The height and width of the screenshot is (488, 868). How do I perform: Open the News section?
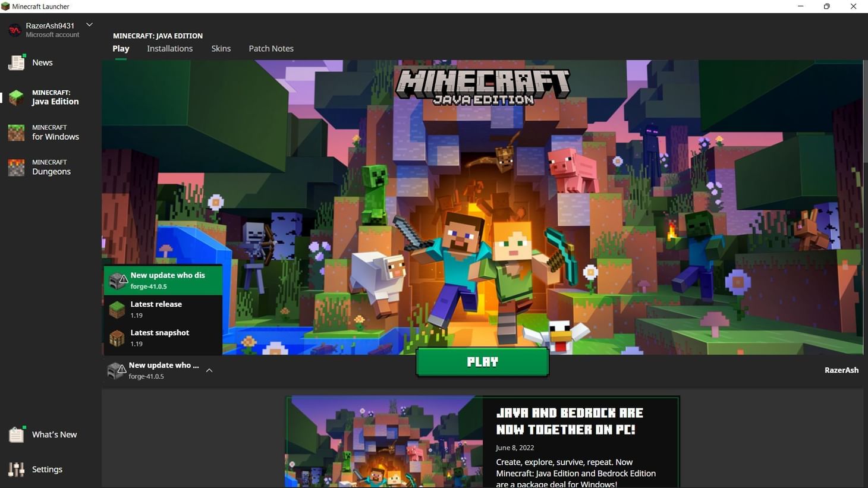coord(42,62)
